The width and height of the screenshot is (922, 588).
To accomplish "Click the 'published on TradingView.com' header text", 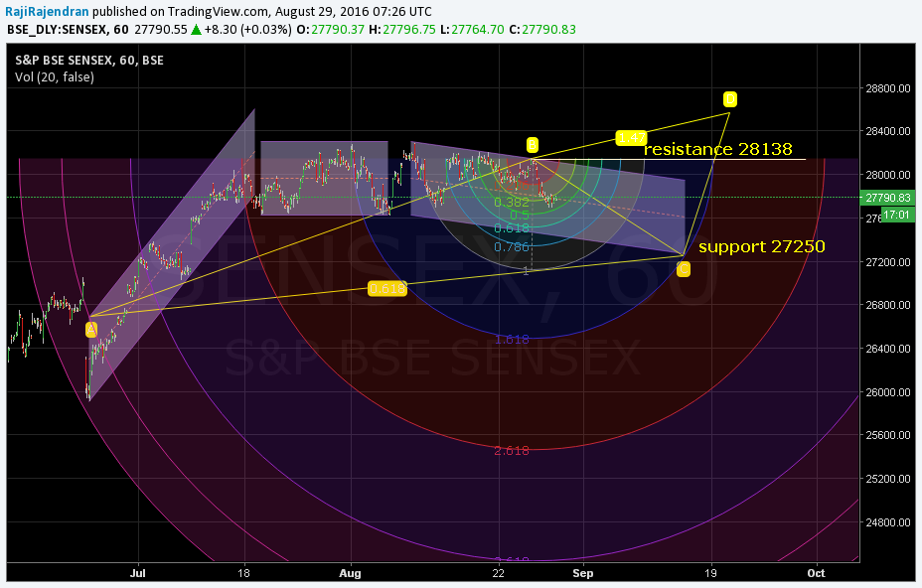I will (x=182, y=11).
